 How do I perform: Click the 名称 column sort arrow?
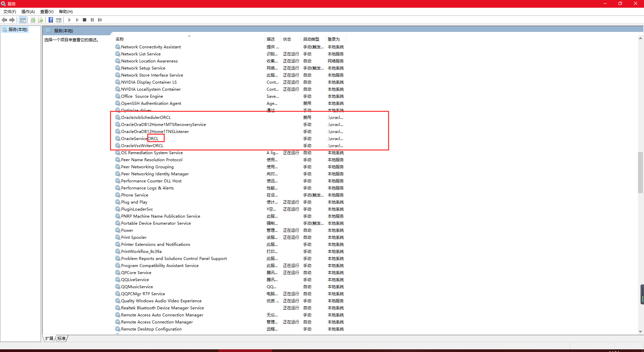tap(190, 36)
